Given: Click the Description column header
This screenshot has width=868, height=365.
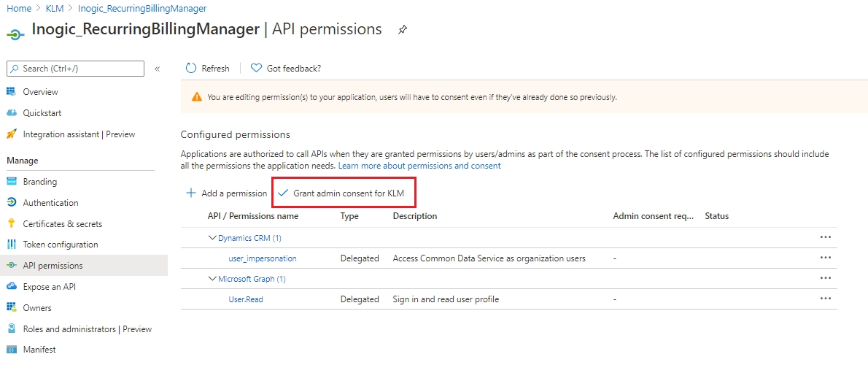Looking at the screenshot, I should point(414,216).
